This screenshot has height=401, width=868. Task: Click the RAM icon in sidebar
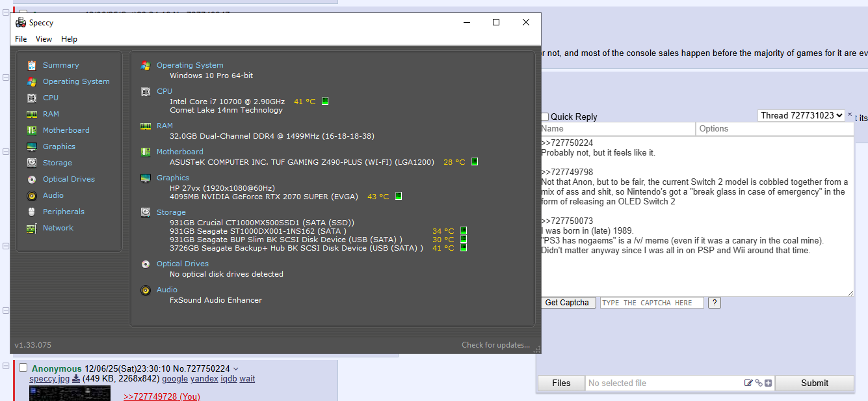pos(31,114)
